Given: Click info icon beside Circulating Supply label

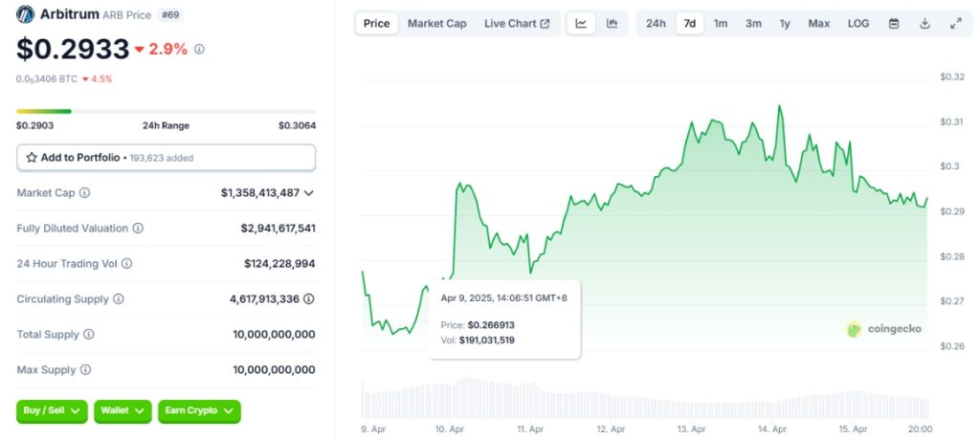Looking at the screenshot, I should (118, 299).
